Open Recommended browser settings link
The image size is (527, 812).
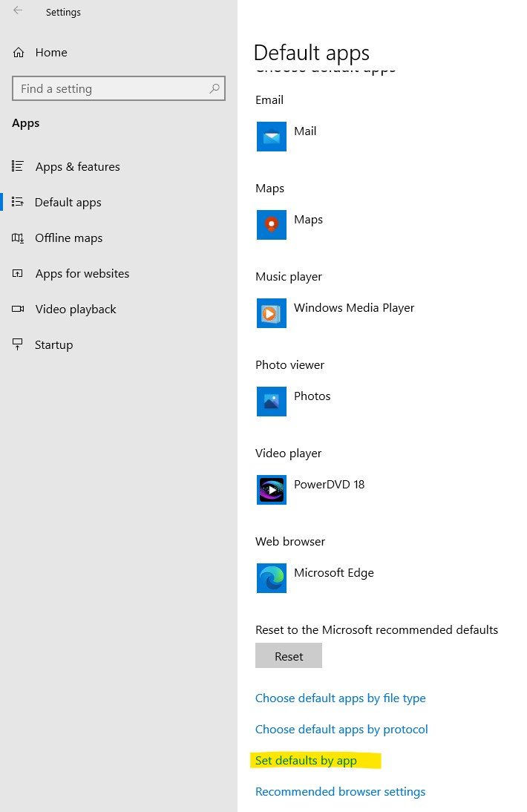(340, 792)
